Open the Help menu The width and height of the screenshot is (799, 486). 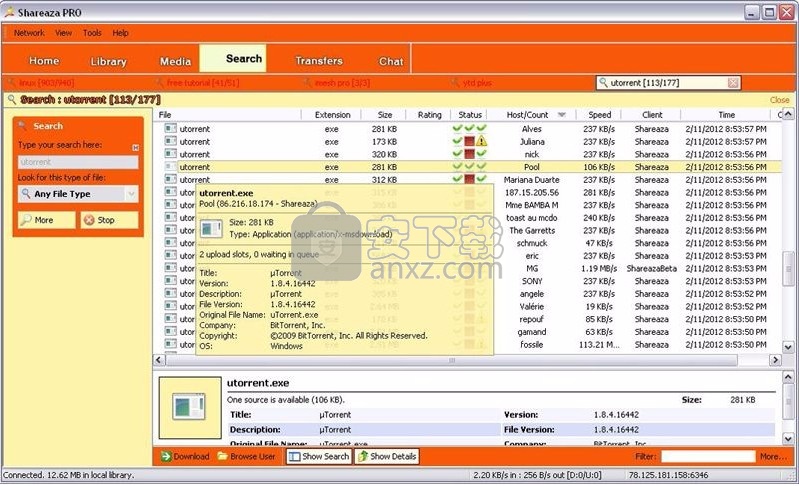click(x=120, y=33)
